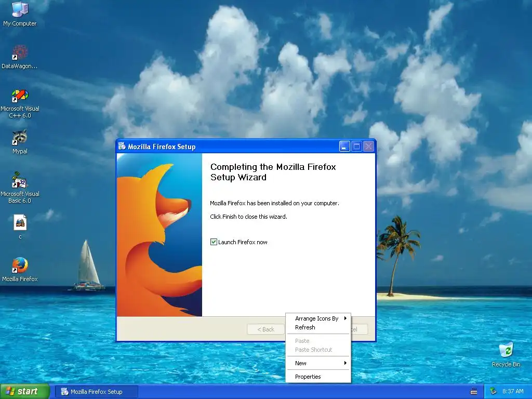Click the Mozilla Firefox Setup title bar text
532x399 pixels.
pos(162,147)
